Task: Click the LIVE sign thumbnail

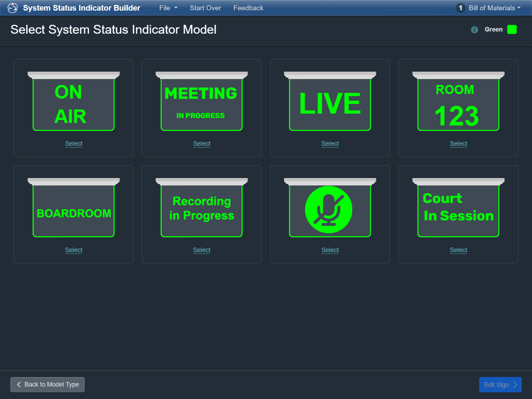Action: [330, 101]
